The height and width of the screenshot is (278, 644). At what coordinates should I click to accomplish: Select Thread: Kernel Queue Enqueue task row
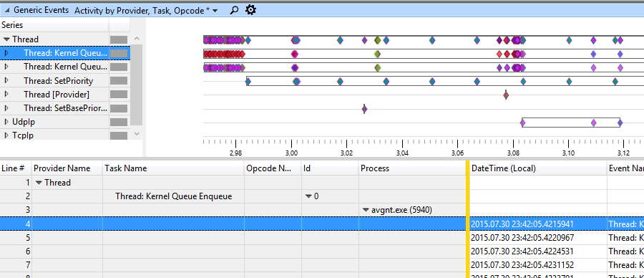click(x=173, y=196)
